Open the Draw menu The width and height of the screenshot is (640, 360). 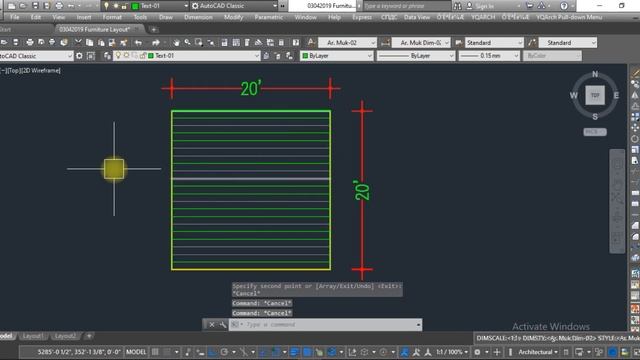(166, 17)
